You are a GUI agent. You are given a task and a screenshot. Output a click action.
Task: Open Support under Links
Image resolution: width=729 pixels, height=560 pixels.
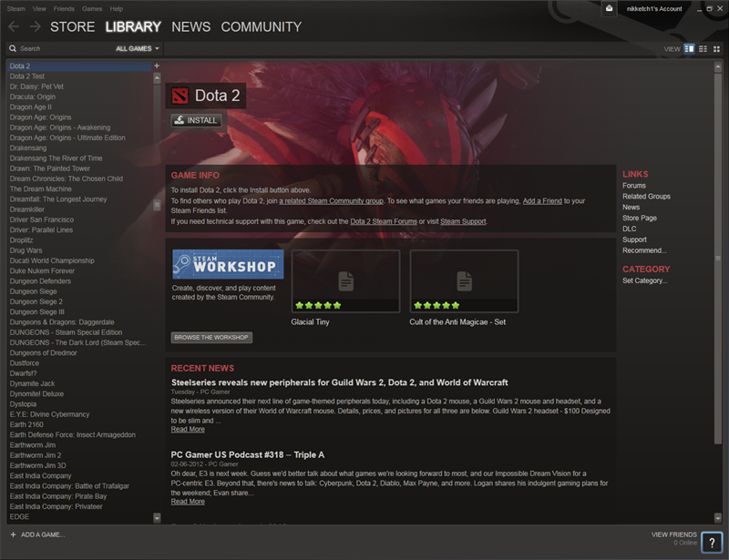coord(634,239)
